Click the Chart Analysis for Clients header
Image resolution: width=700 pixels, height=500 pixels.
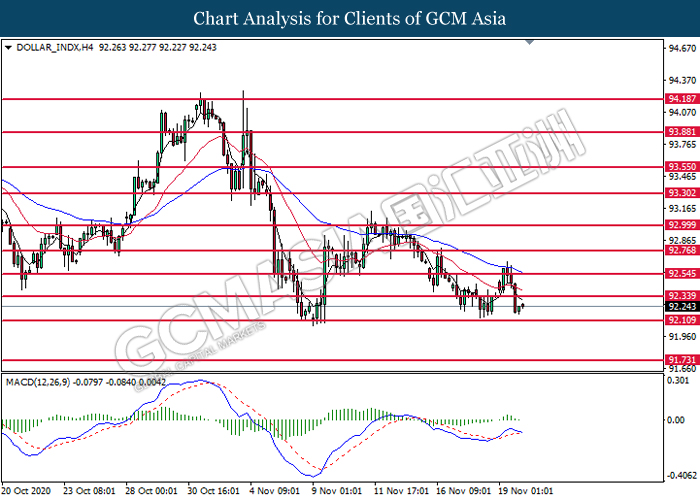pos(350,18)
